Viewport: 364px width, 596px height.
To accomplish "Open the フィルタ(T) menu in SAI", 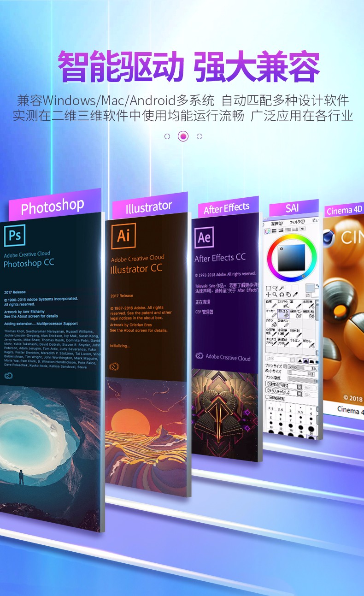I will (x=298, y=223).
